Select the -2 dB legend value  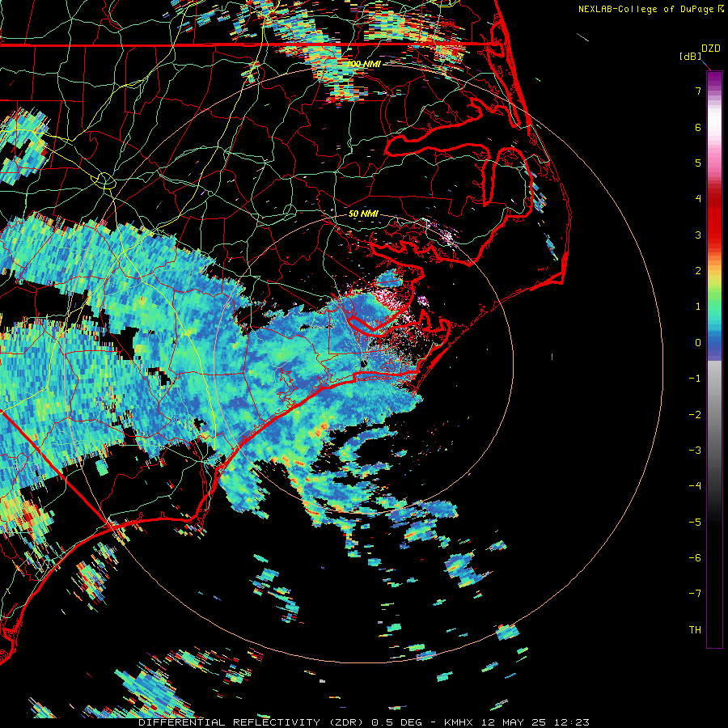click(x=695, y=415)
